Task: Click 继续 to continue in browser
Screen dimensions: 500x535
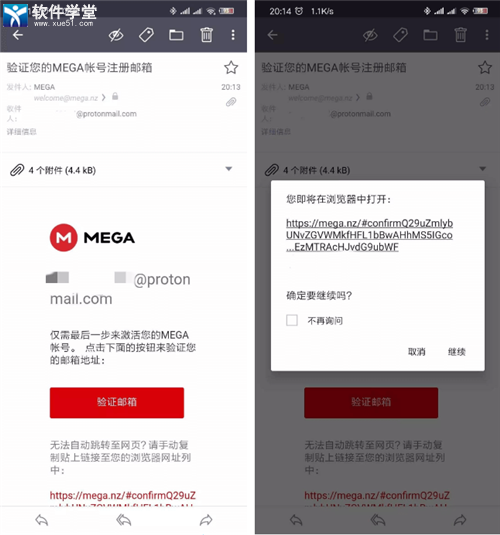Action: 457,352
